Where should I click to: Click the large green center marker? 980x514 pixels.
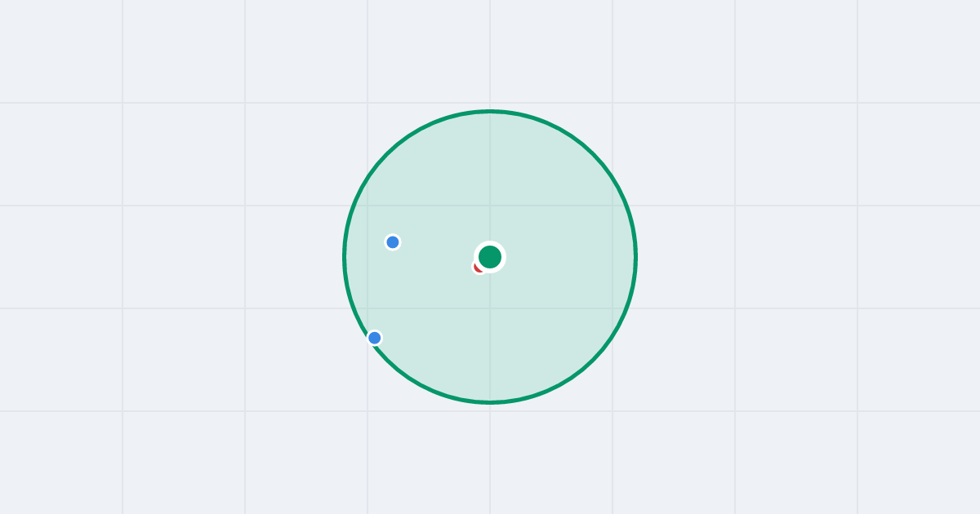coord(490,257)
